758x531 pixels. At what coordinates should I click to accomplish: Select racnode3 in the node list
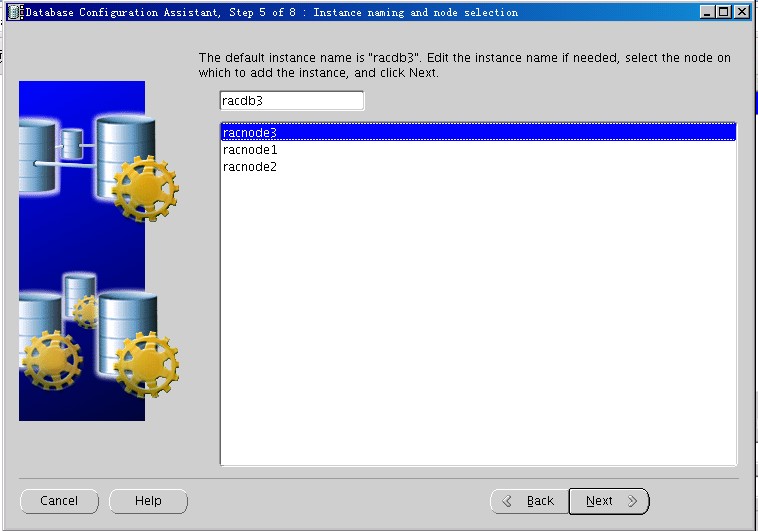pos(478,132)
